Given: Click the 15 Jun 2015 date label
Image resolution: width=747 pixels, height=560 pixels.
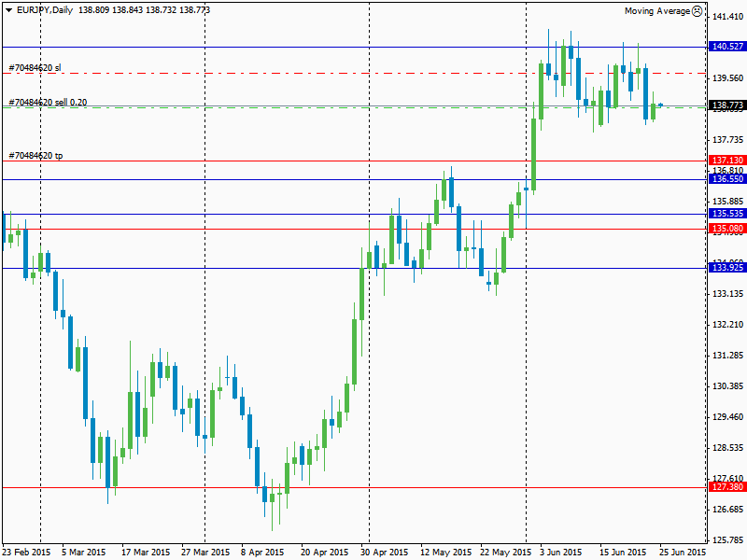Looking at the screenshot, I should pos(623,553).
